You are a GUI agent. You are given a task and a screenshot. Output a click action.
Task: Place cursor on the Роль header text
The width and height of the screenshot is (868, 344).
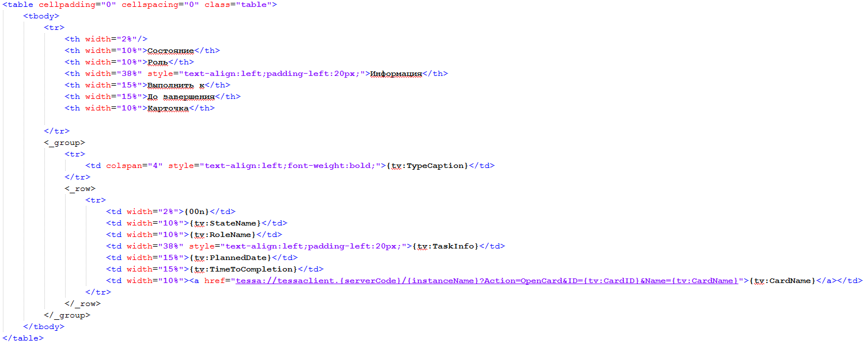pos(158,62)
